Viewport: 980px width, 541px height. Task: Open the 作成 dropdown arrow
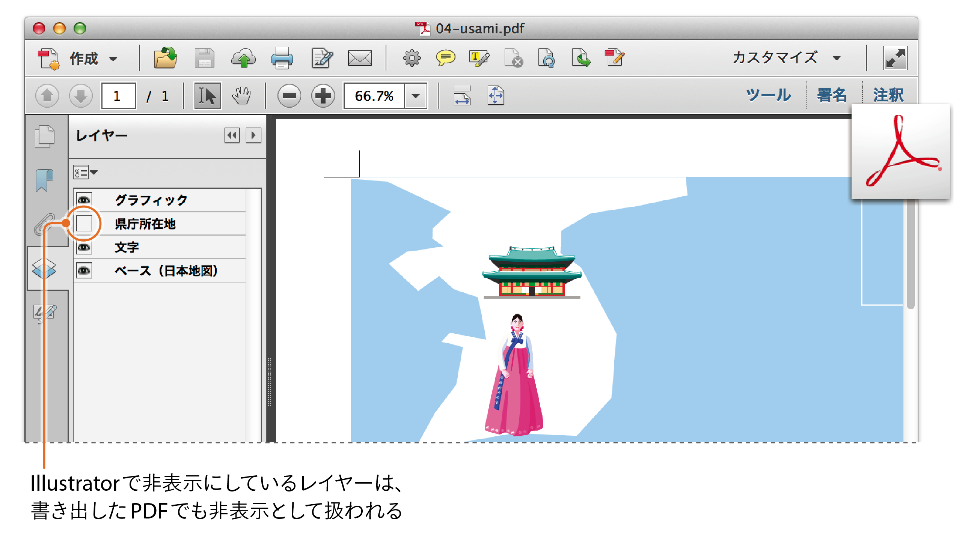pyautogui.click(x=113, y=59)
